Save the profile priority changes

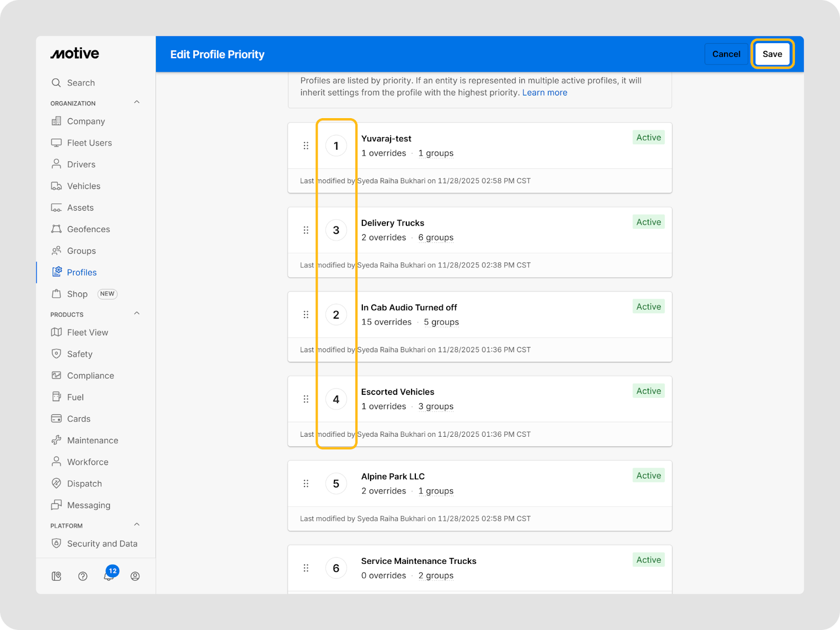[772, 54]
